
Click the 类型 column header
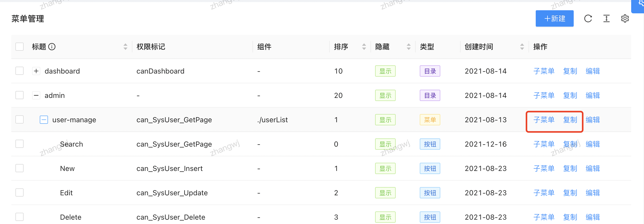tap(427, 47)
